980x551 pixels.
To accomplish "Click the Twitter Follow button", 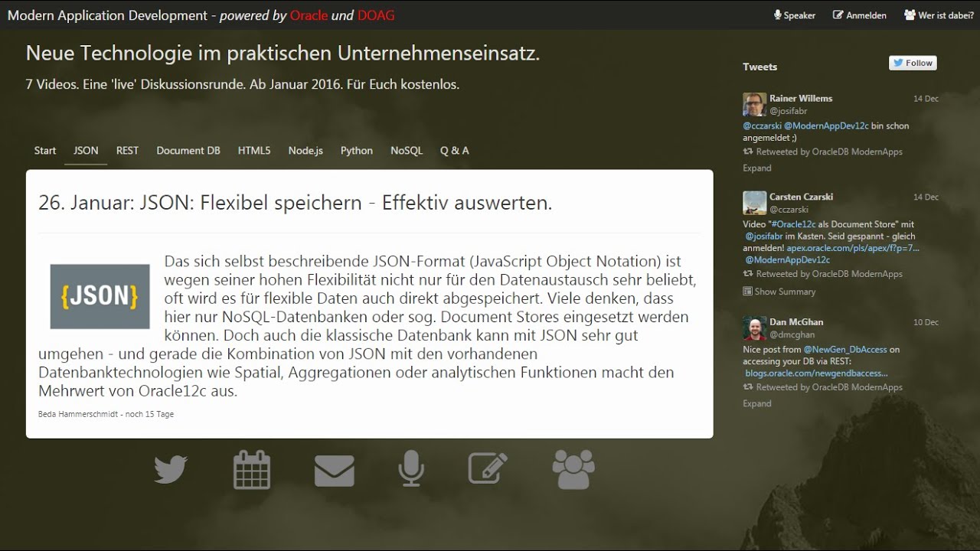I will coord(913,64).
